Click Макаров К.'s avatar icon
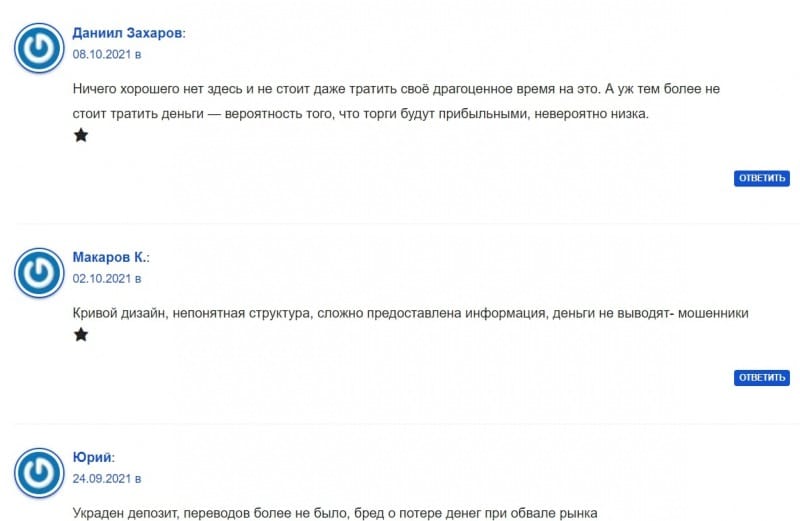The width and height of the screenshot is (800, 521). 39,272
